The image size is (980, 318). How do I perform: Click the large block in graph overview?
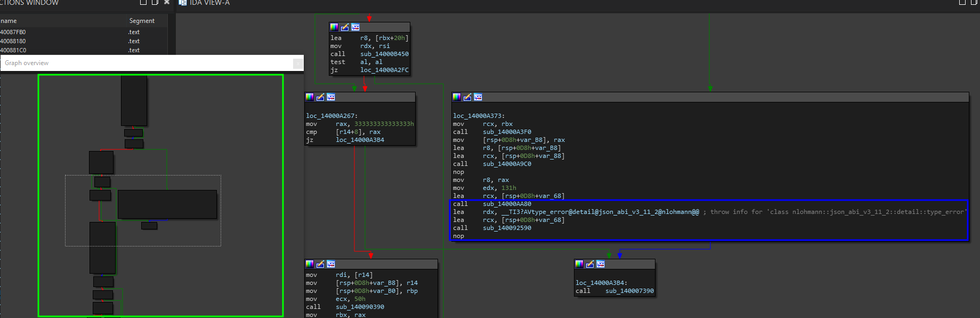click(167, 204)
